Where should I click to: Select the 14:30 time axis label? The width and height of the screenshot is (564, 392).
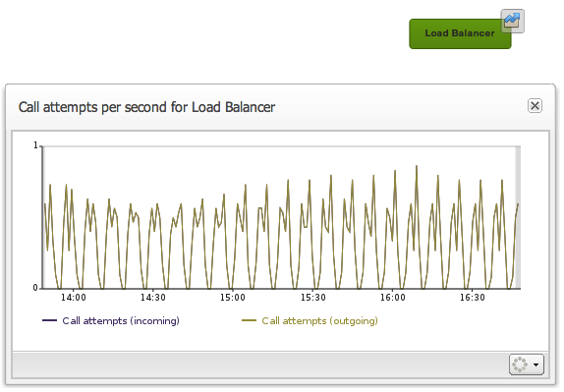coord(153,298)
